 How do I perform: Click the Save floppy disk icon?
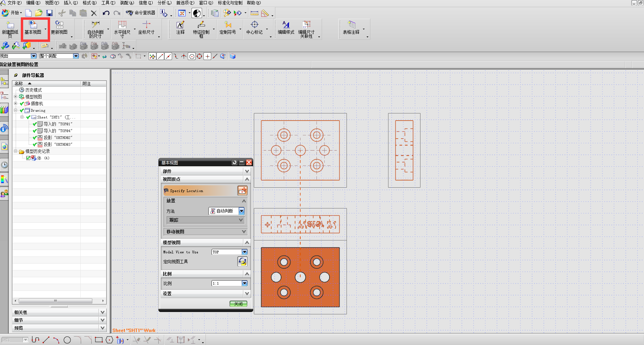(49, 13)
